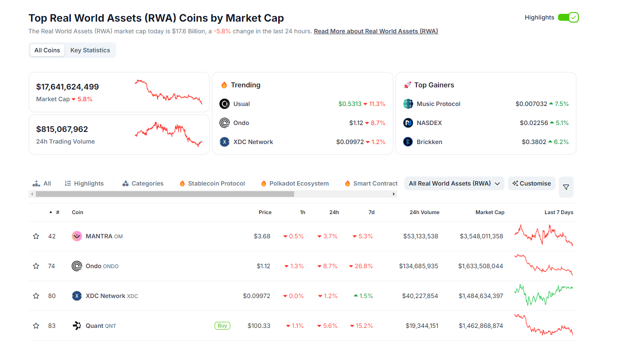Open the Stablecoin Protocol category tab
Image resolution: width=644 pixels, height=343 pixels.
212,183
